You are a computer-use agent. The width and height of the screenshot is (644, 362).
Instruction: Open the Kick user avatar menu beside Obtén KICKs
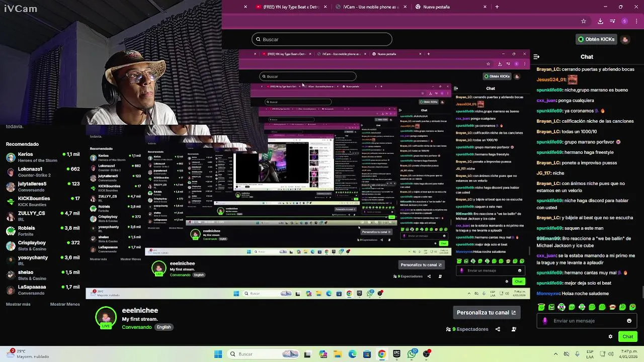pos(625,39)
